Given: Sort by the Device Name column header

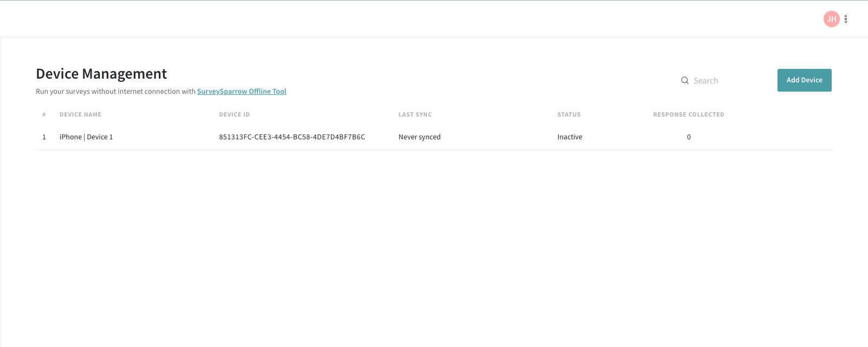Looking at the screenshot, I should coord(80,114).
